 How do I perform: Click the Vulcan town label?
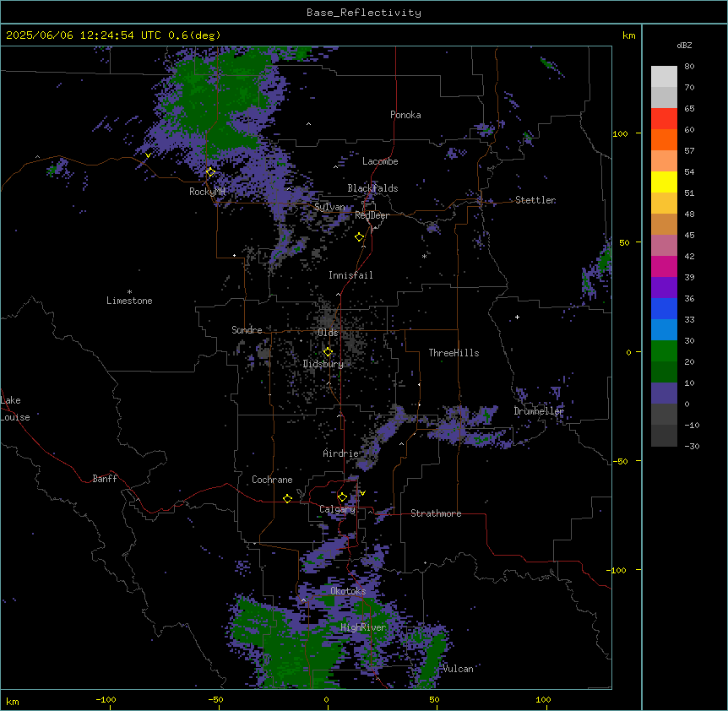coord(458,669)
